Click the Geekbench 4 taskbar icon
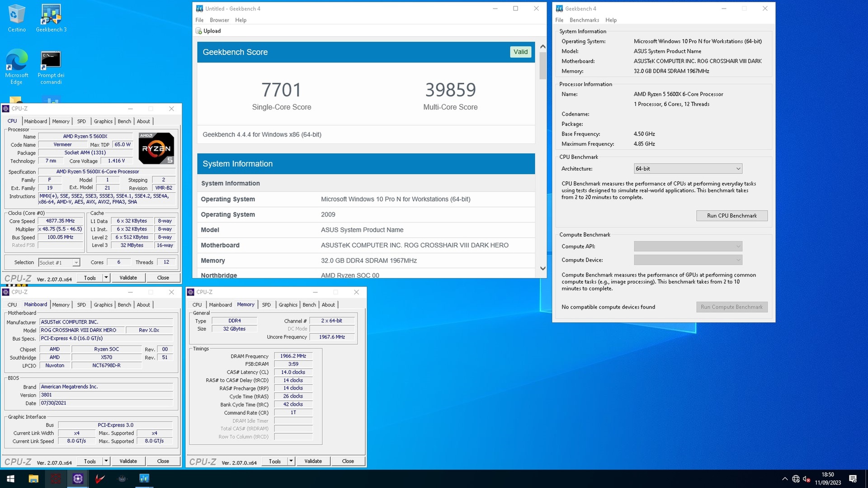The image size is (868, 488). [x=144, y=479]
